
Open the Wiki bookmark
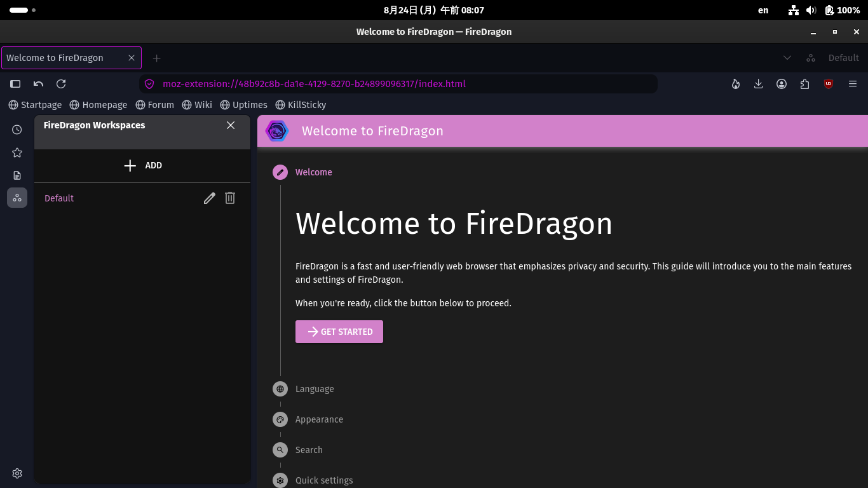(197, 105)
